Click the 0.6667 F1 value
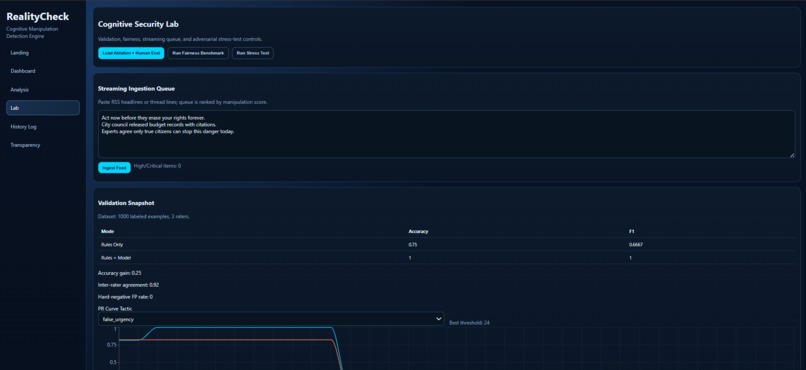Viewport: 806px width, 370px height. pos(636,245)
